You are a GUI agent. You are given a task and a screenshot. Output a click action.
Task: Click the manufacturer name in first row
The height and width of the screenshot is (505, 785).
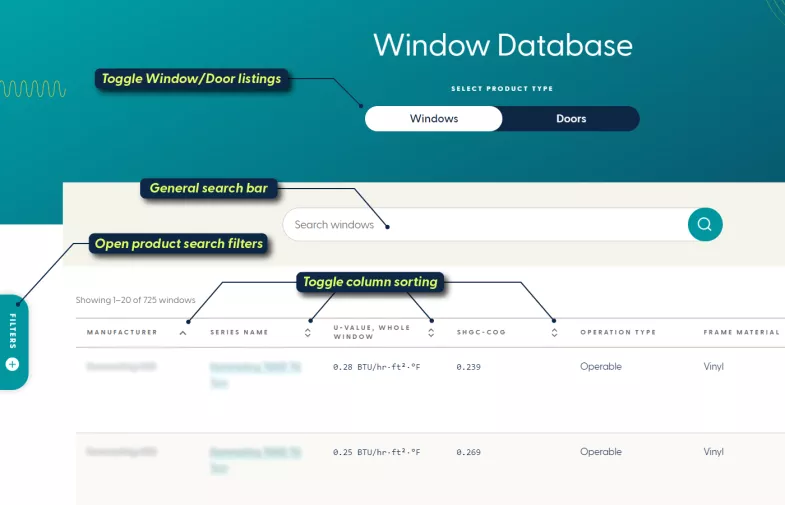(121, 367)
